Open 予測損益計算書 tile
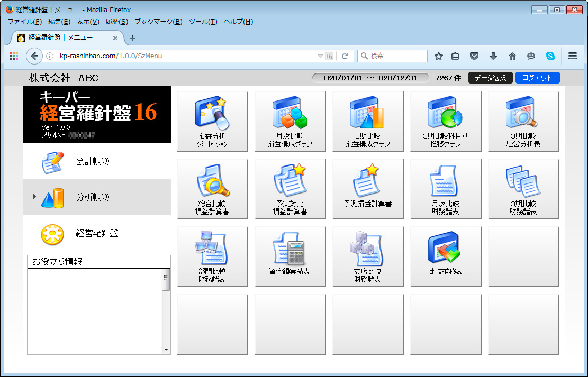 (368, 189)
